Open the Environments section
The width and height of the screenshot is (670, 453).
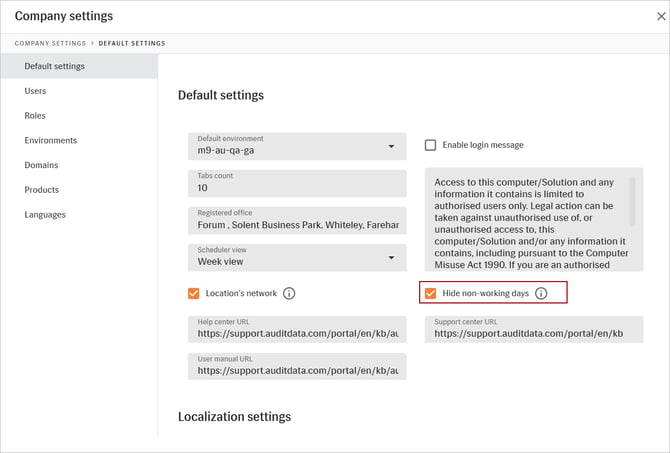[50, 141]
